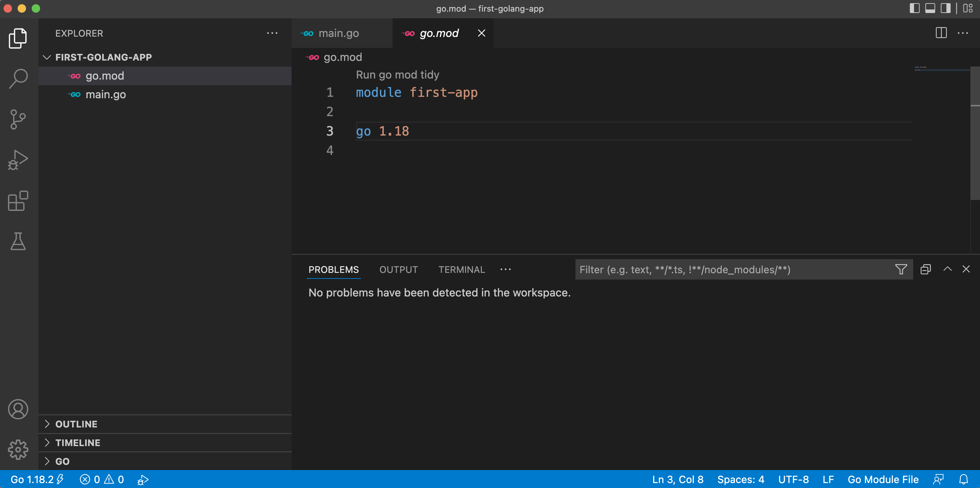
Task: Toggle Primary Side Bar layout button
Action: point(915,8)
